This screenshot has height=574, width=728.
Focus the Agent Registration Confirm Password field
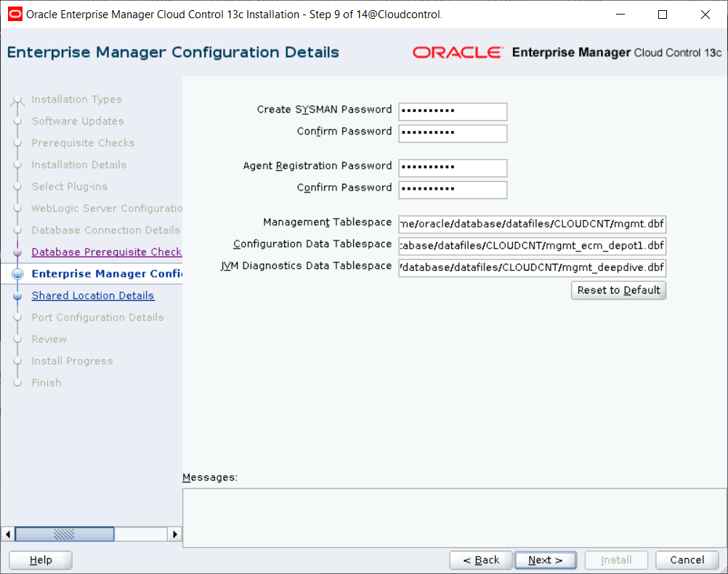point(453,190)
